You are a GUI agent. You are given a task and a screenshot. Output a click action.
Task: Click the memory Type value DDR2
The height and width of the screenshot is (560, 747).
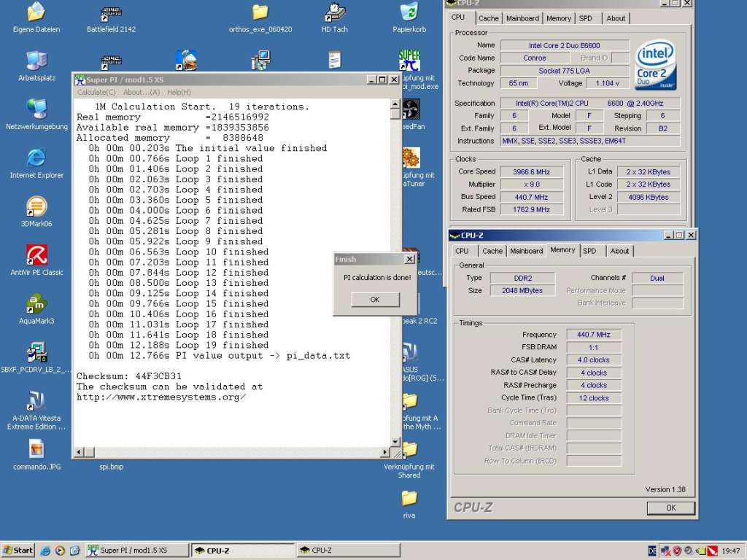click(522, 278)
